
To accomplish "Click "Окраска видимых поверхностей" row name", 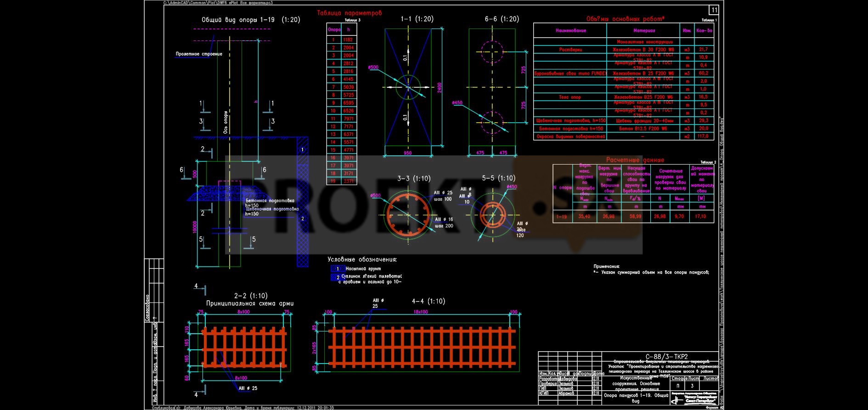I will point(570,137).
